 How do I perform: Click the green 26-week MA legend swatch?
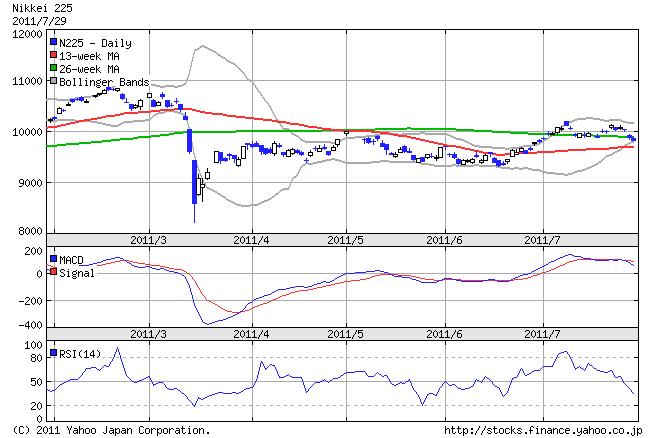(x=53, y=69)
